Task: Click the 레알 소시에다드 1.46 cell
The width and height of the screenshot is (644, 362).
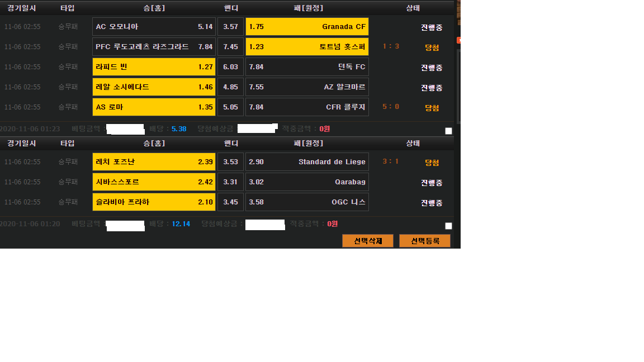Action: coord(154,87)
